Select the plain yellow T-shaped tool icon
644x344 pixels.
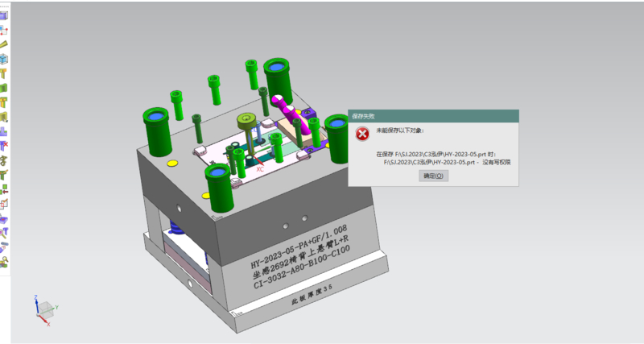tap(4, 74)
